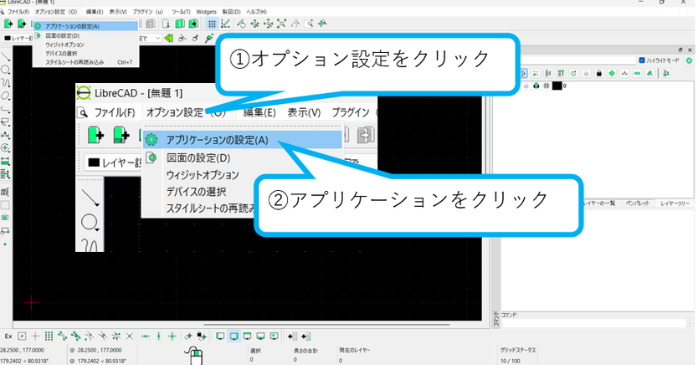Select アプリケーションの設定(A) in top dropdown menu

coord(85,26)
